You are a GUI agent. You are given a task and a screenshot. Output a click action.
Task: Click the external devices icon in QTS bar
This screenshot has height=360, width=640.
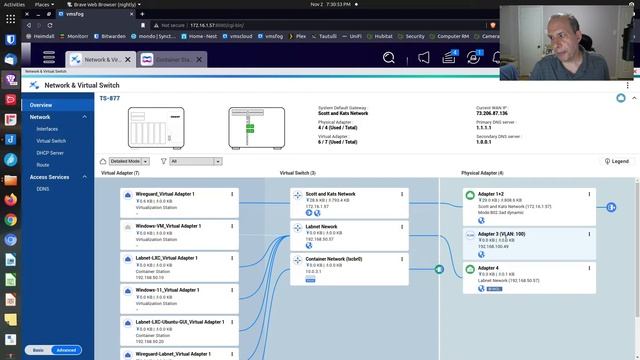(473, 58)
